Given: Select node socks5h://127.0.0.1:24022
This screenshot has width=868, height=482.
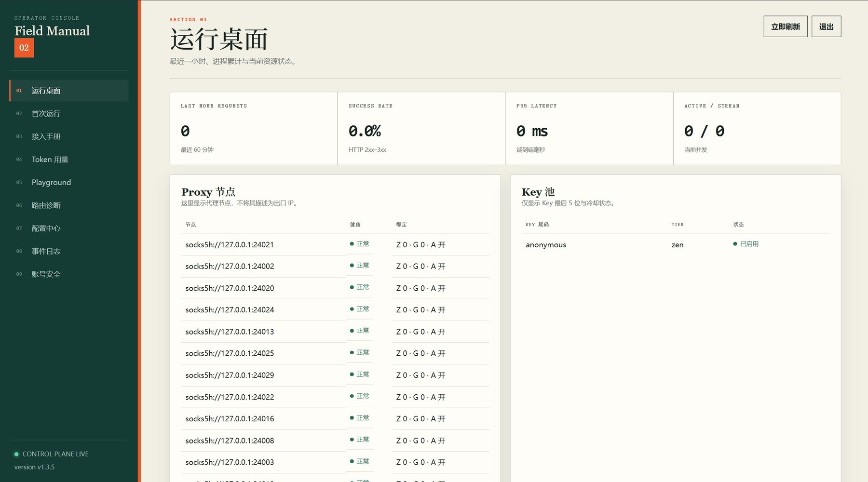Looking at the screenshot, I should [230, 397].
